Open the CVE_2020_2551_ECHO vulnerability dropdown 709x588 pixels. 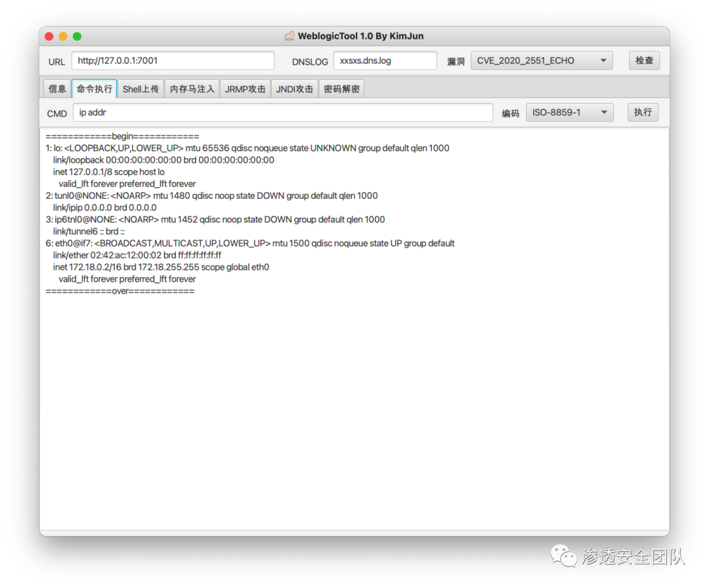coord(542,60)
